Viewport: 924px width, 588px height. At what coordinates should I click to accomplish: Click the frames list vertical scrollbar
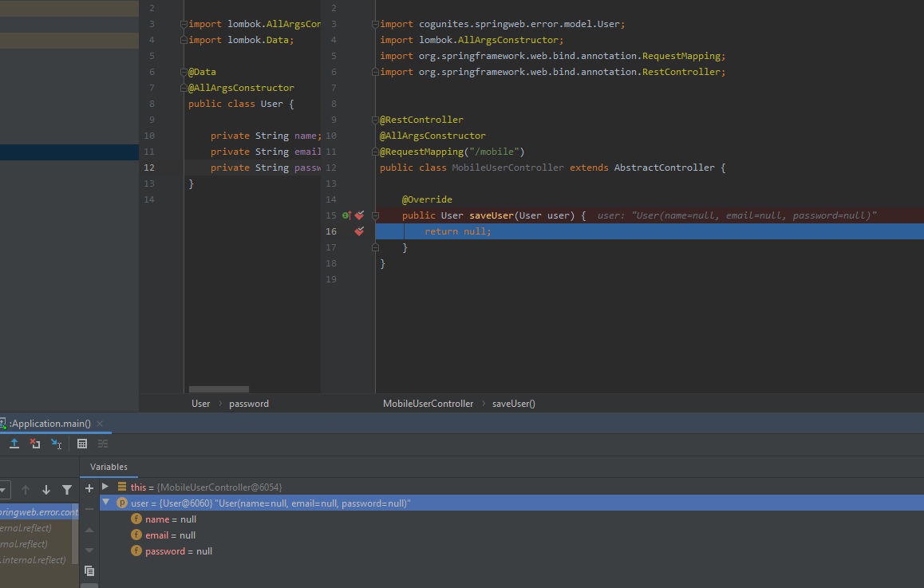[x=75, y=533]
